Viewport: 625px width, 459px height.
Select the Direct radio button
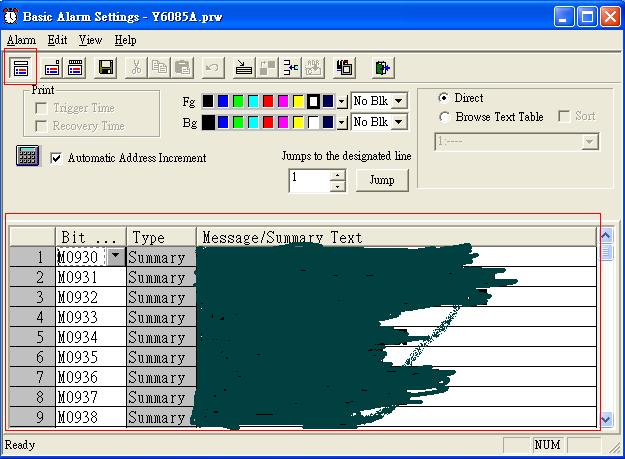point(444,98)
